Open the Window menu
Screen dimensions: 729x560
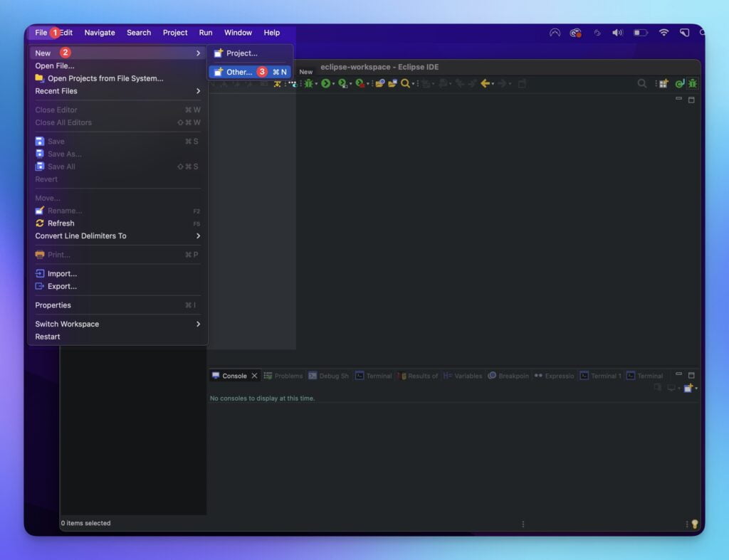tap(238, 33)
